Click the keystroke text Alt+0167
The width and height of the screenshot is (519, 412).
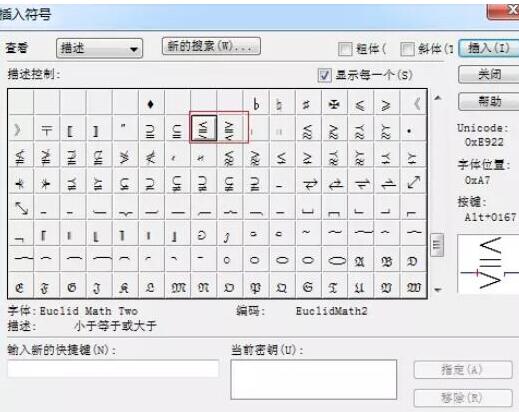coord(490,218)
